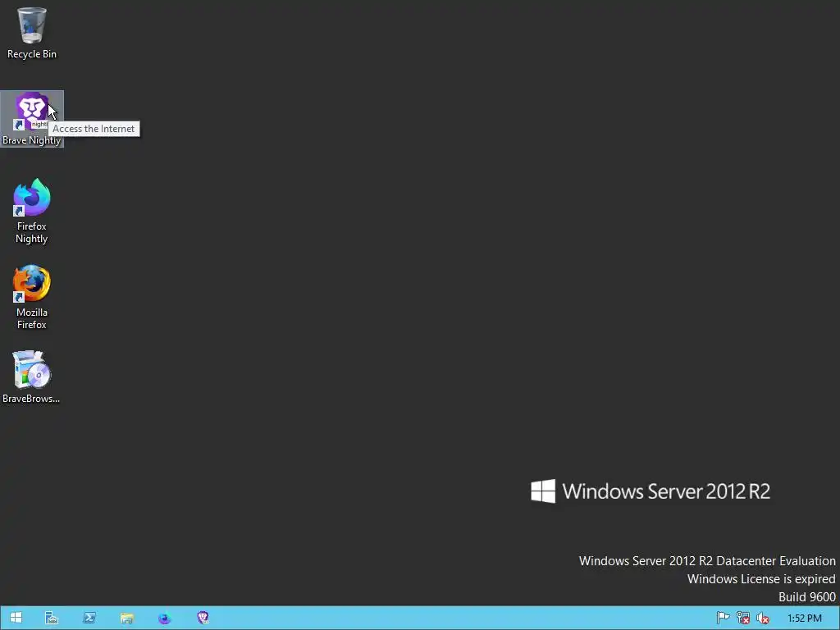Image resolution: width=840 pixels, height=630 pixels.
Task: Click the network status tray icon
Action: click(x=743, y=618)
